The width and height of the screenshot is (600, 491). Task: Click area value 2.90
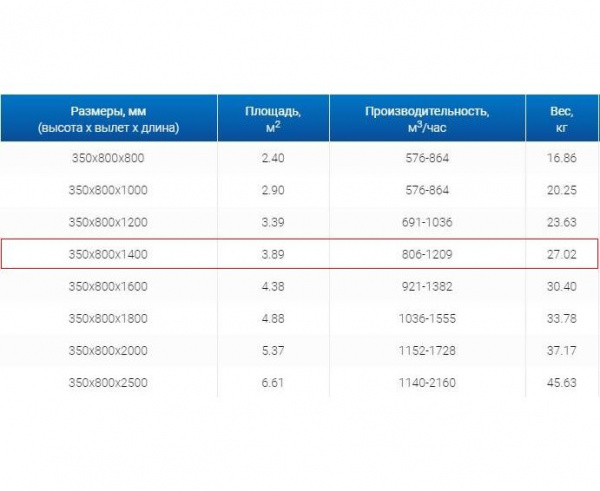[x=273, y=190]
